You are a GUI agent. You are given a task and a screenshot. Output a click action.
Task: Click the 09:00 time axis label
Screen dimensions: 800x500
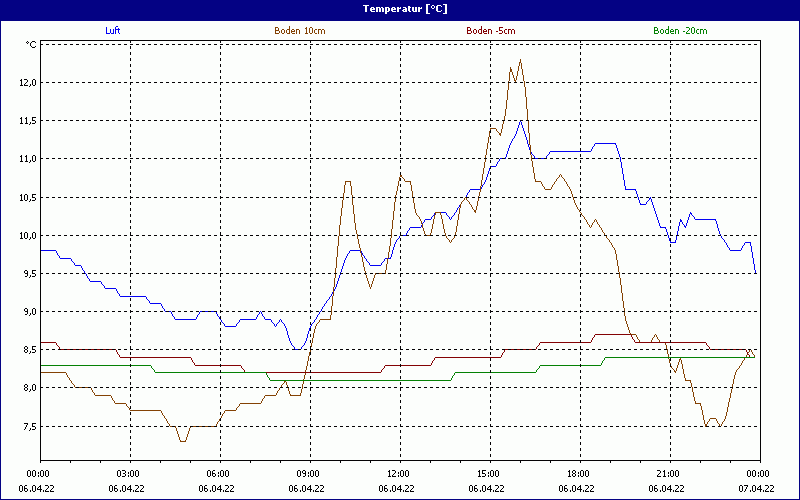pyautogui.click(x=307, y=474)
